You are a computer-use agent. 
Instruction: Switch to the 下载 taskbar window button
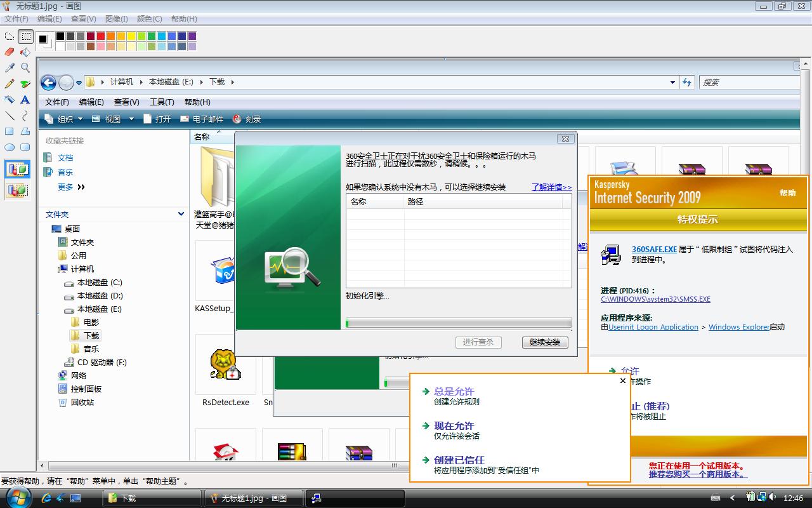pyautogui.click(x=152, y=498)
